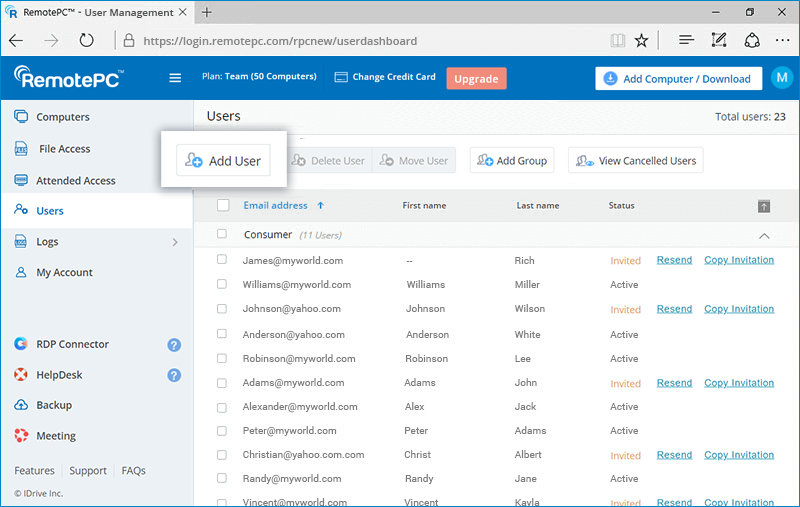This screenshot has width=800, height=507.
Task: Open the user avatar M menu
Action: pos(782,78)
